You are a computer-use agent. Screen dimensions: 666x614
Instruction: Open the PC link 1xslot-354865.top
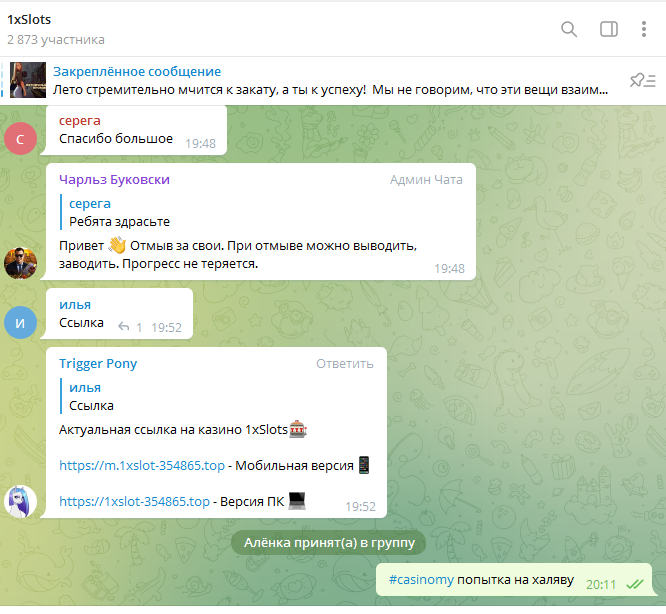click(134, 502)
